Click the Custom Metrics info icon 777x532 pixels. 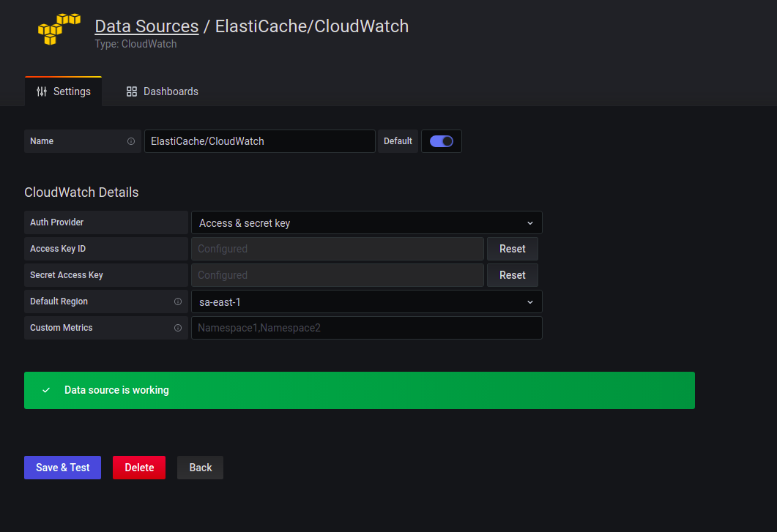point(178,328)
